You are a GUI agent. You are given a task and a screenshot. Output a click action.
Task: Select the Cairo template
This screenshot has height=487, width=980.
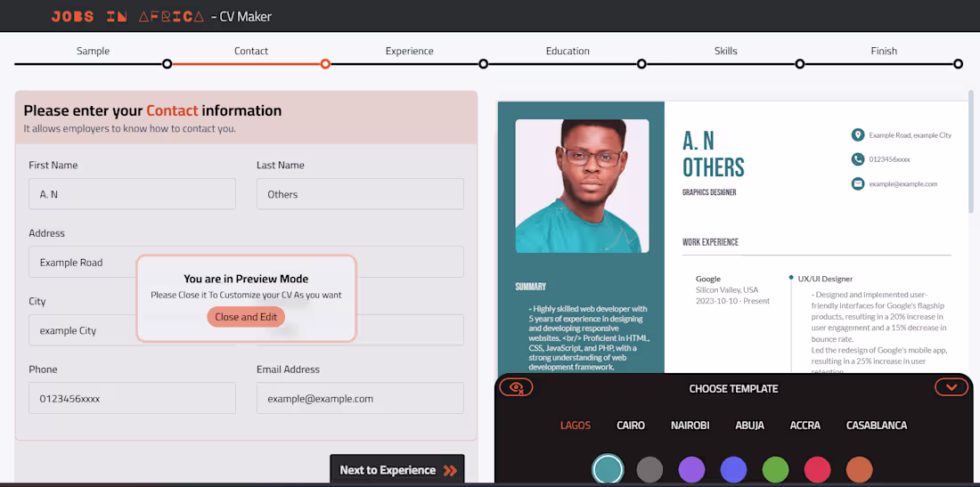coord(631,426)
